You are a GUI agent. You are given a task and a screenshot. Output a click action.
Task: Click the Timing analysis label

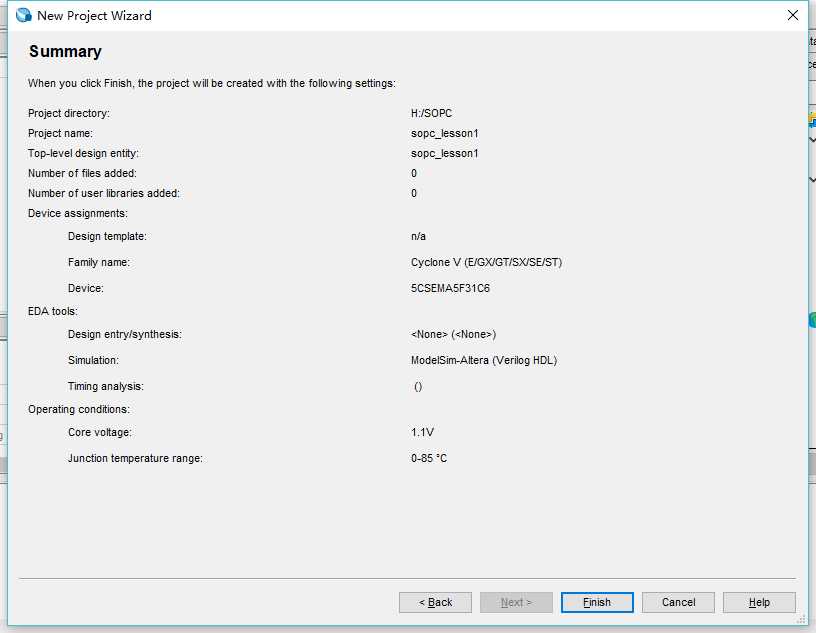pos(106,386)
